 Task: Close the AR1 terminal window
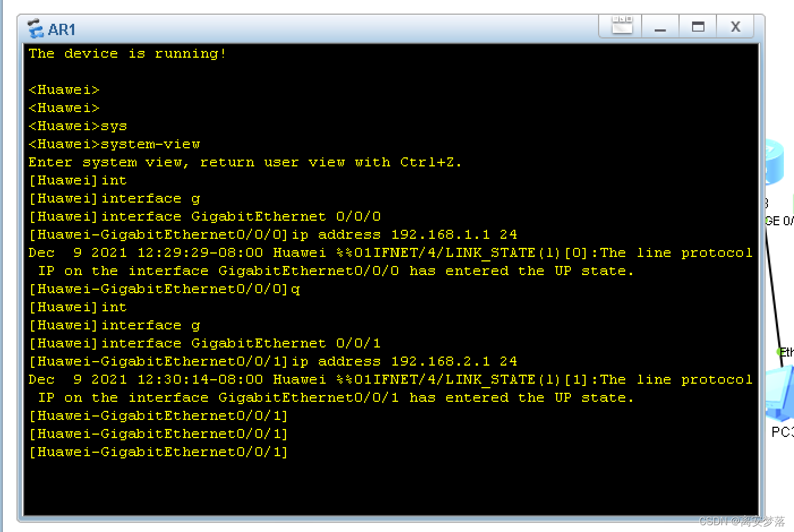click(x=735, y=26)
